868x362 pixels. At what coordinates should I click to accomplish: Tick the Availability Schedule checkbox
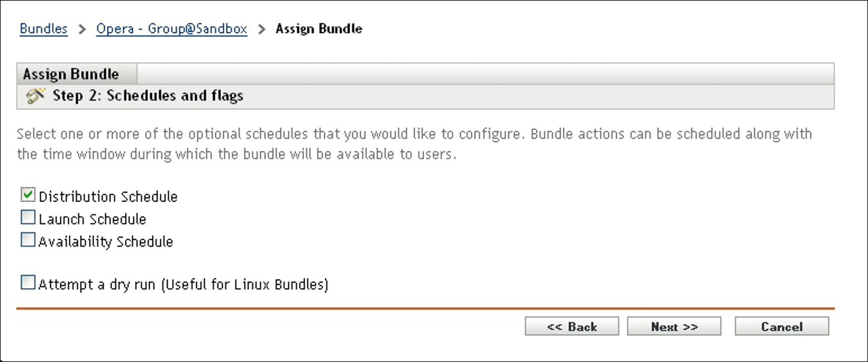(28, 241)
